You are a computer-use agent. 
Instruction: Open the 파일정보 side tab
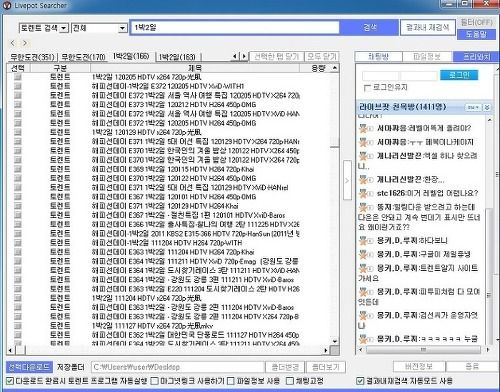pos(427,56)
